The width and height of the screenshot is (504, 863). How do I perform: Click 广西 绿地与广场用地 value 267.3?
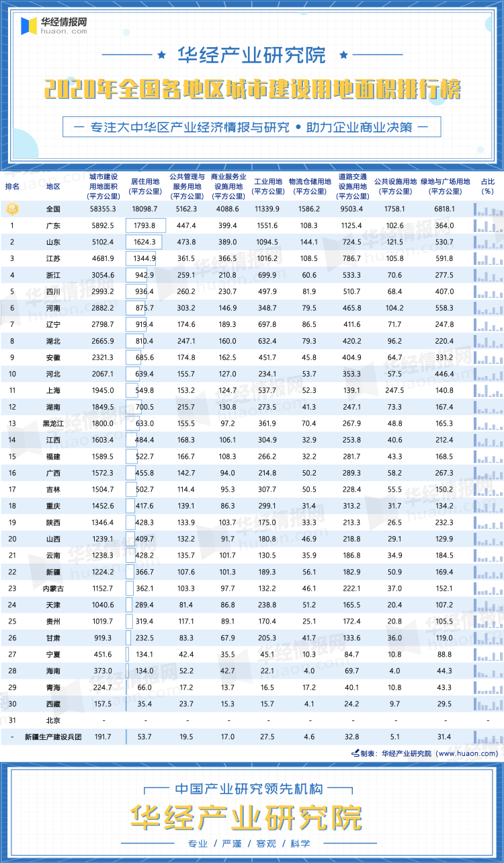click(444, 472)
